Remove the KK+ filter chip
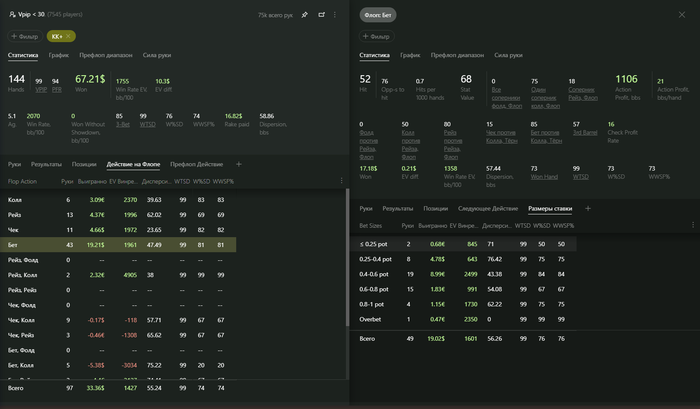 pos(68,36)
